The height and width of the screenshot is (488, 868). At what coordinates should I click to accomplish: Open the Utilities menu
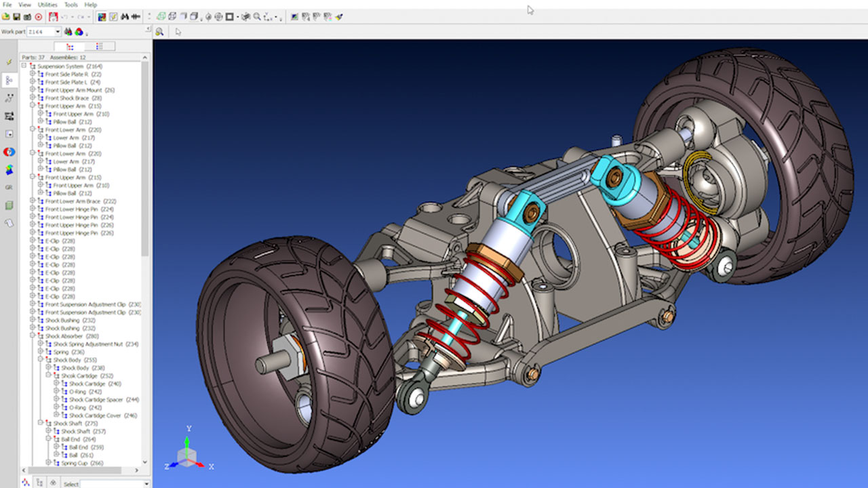[x=47, y=5]
